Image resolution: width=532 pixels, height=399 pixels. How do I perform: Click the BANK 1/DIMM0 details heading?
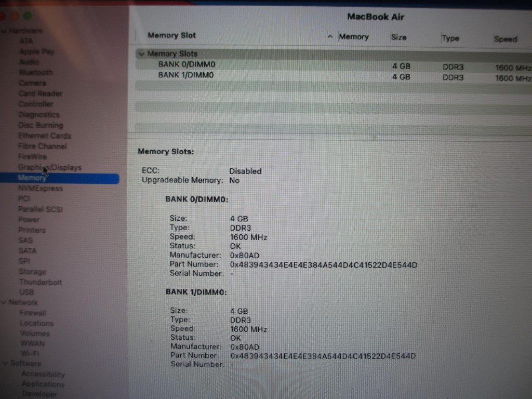tap(196, 292)
